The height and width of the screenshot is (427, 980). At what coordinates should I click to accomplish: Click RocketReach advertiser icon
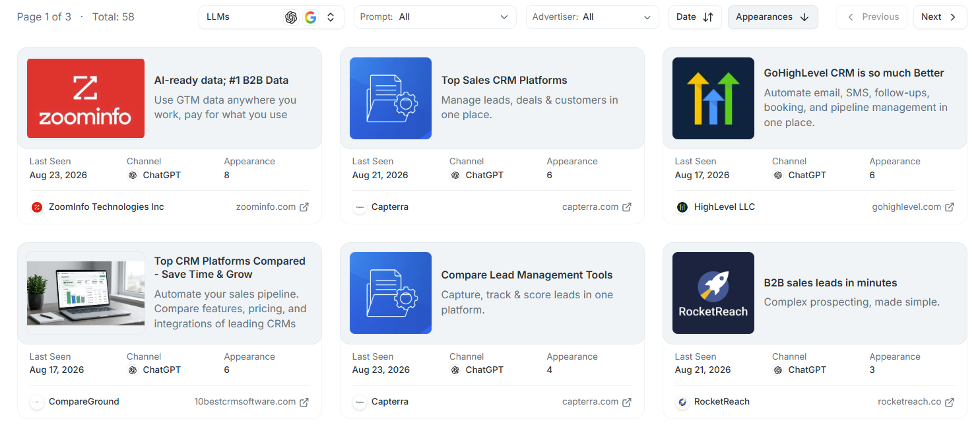coord(682,402)
